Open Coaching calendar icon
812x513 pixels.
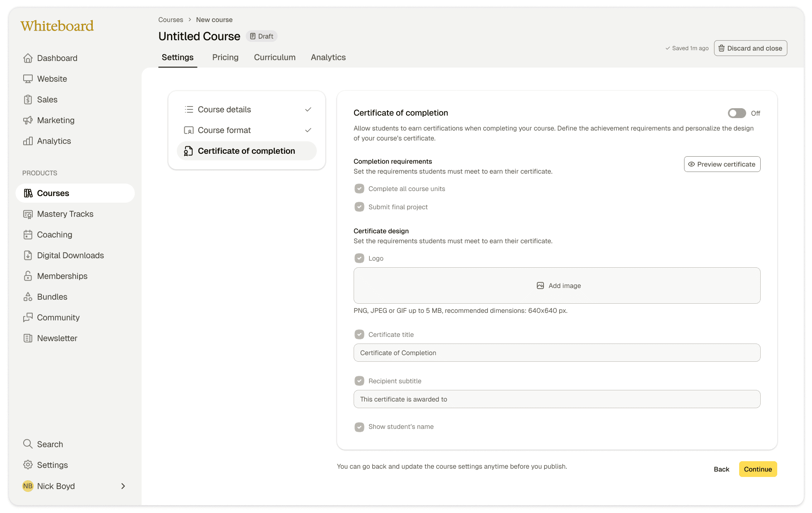click(28, 235)
